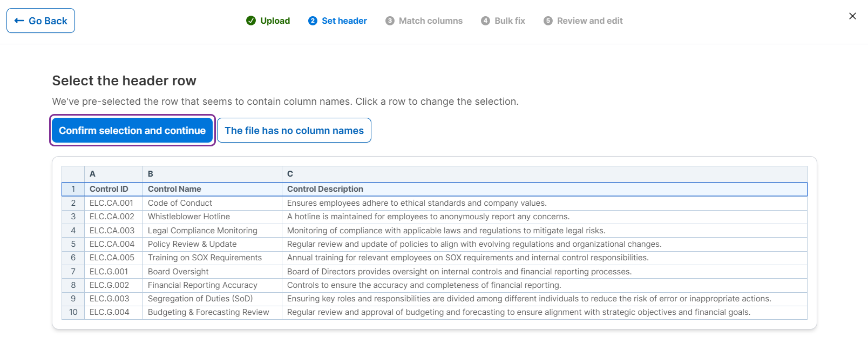Click the ELC.G.003 cell
The width and height of the screenshot is (868, 350).
[114, 299]
